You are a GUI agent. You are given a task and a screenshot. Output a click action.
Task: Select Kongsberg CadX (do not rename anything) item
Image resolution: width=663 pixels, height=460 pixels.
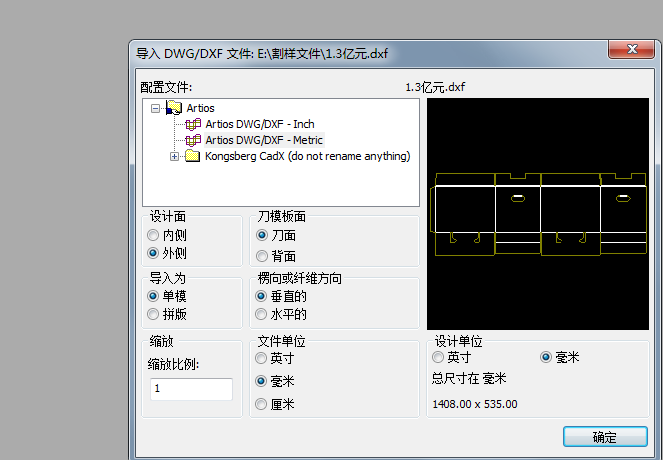click(307, 156)
